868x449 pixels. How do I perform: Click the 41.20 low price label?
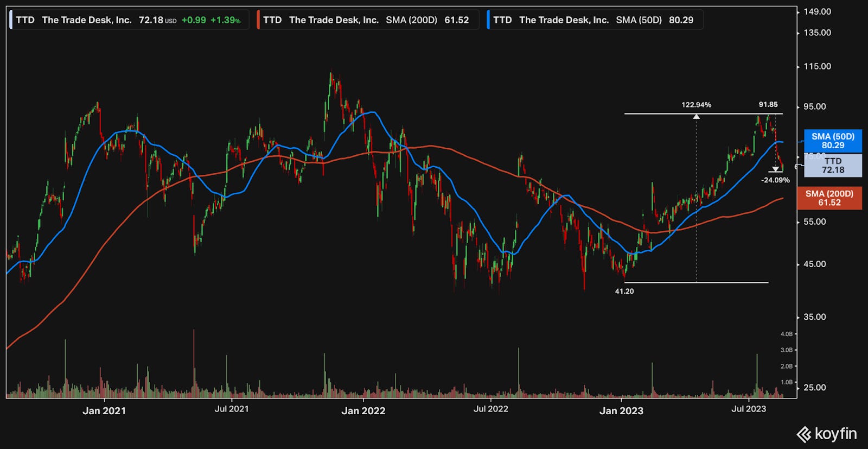click(624, 292)
